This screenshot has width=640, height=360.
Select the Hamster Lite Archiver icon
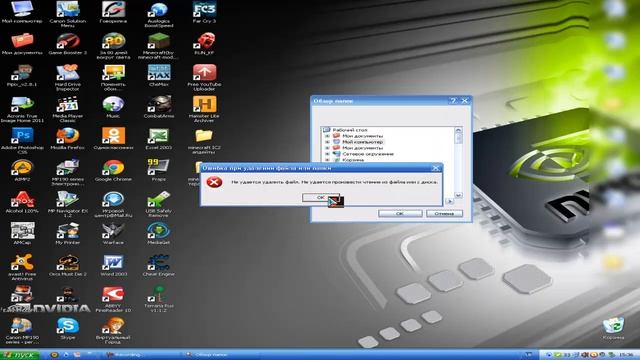(x=204, y=109)
